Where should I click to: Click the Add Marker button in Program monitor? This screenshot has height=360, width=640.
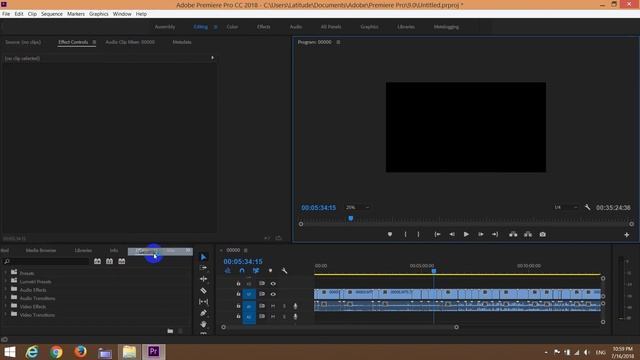[390, 234]
